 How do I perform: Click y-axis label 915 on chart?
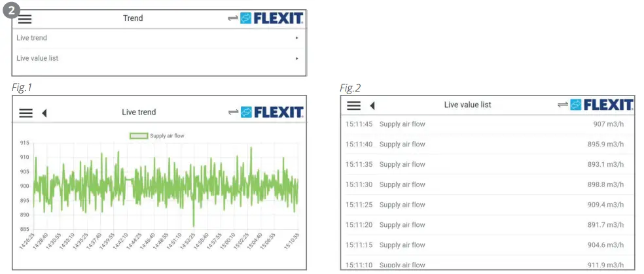tap(24, 143)
